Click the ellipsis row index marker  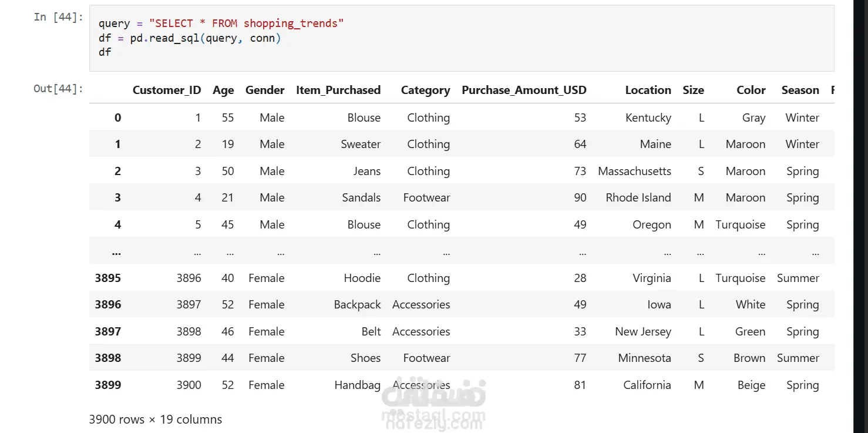[116, 251]
